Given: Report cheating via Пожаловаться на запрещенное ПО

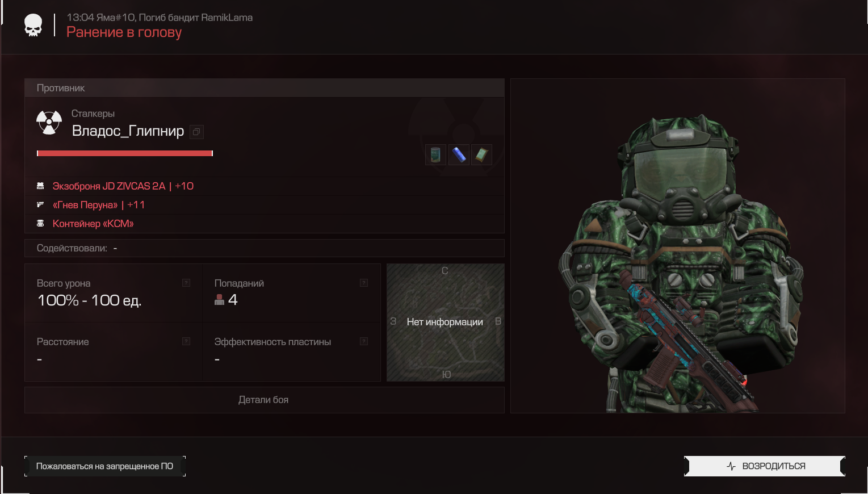Looking at the screenshot, I should coord(105,466).
